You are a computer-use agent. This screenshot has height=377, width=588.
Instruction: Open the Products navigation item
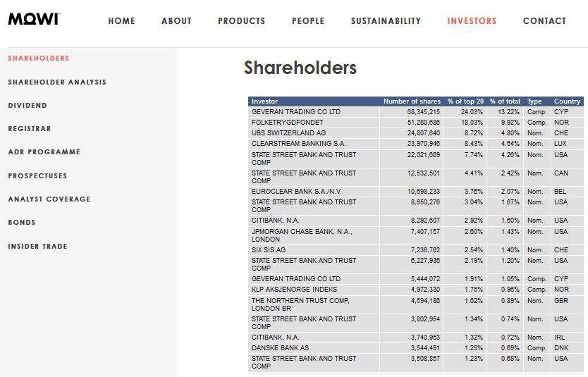pos(241,21)
